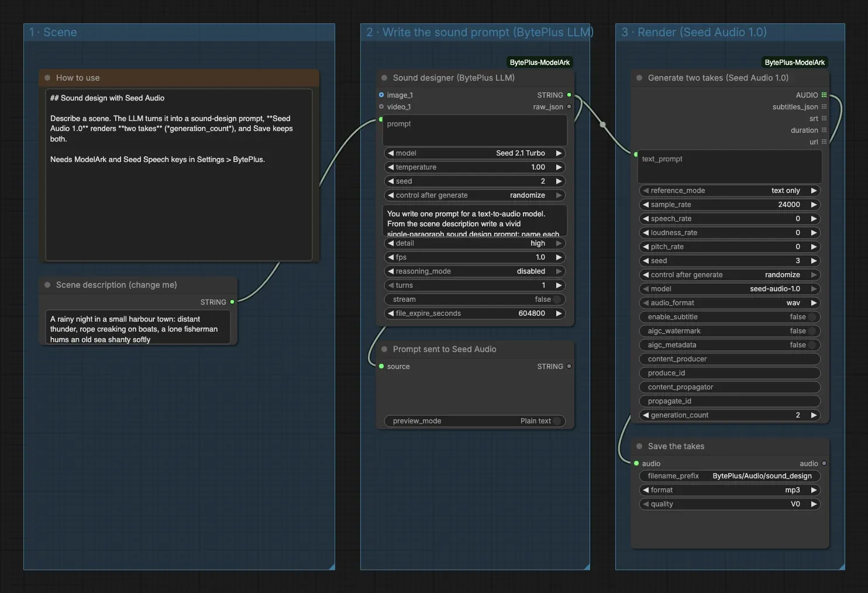Image resolution: width=868 pixels, height=593 pixels.
Task: Click the raw_json output slot
Action: [x=569, y=106]
